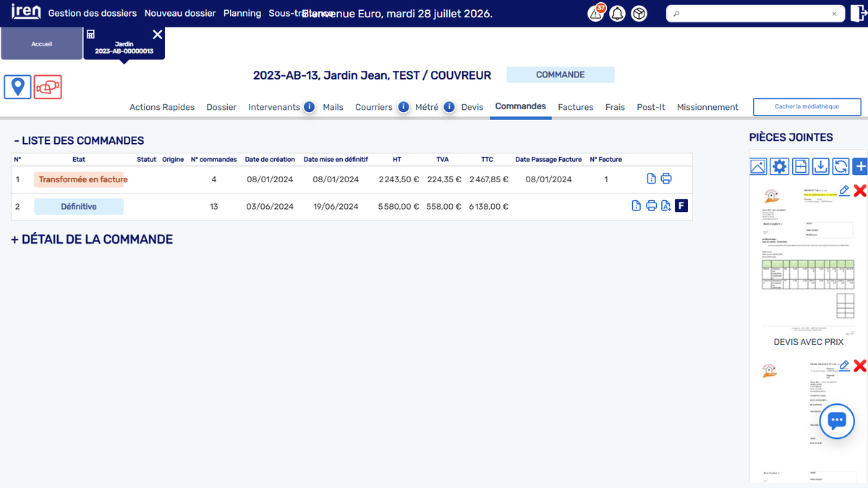Delete the DEVIS AVEC PRIX attachment
Image resolution: width=868 pixels, height=488 pixels.
pyautogui.click(x=860, y=191)
